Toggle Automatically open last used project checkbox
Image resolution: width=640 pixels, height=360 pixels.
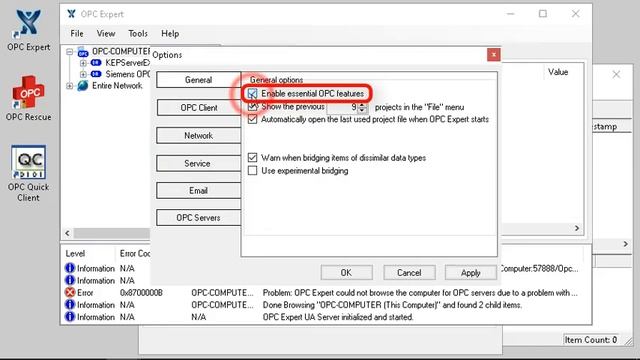[253, 119]
